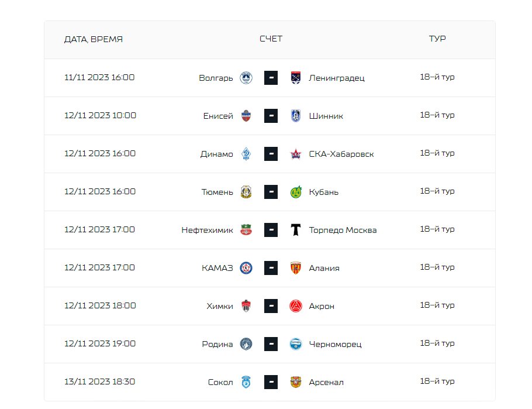The height and width of the screenshot is (409, 532).
Task: Open the Нефтехимик team name link
Action: (208, 231)
